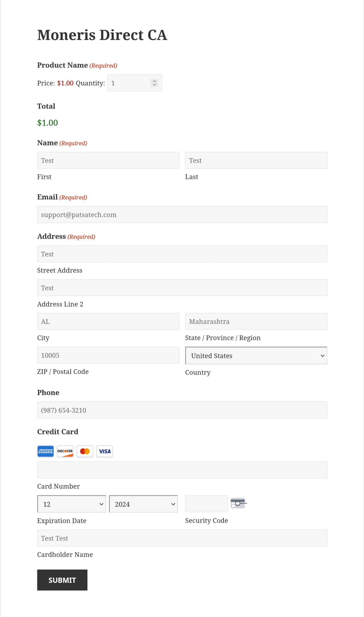Click the Security Code field
The width and height of the screenshot is (364, 617).
[x=206, y=503]
